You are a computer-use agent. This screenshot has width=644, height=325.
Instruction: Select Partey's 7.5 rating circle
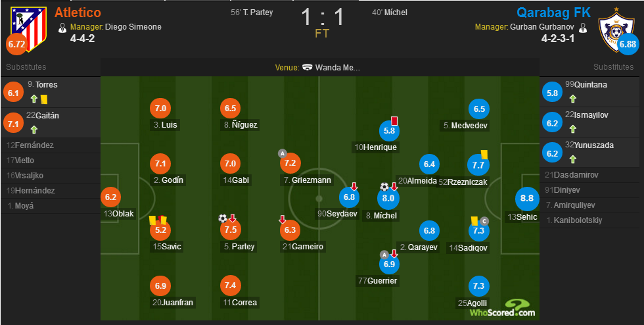pyautogui.click(x=231, y=230)
